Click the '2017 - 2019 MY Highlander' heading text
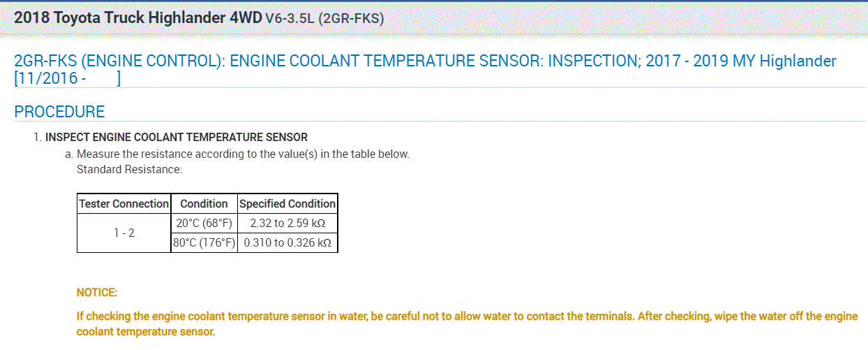The height and width of the screenshot is (350, 868). click(740, 61)
